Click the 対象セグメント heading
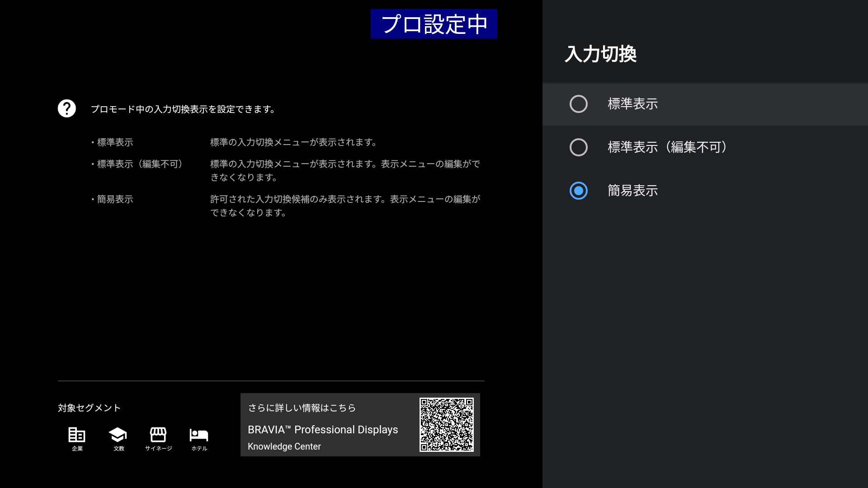This screenshot has width=868, height=488. click(x=90, y=408)
